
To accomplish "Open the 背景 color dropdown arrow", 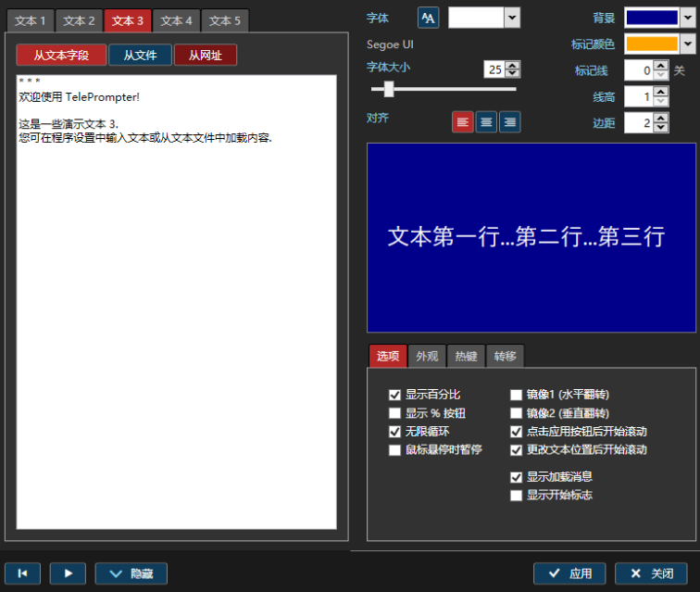I will [688, 18].
